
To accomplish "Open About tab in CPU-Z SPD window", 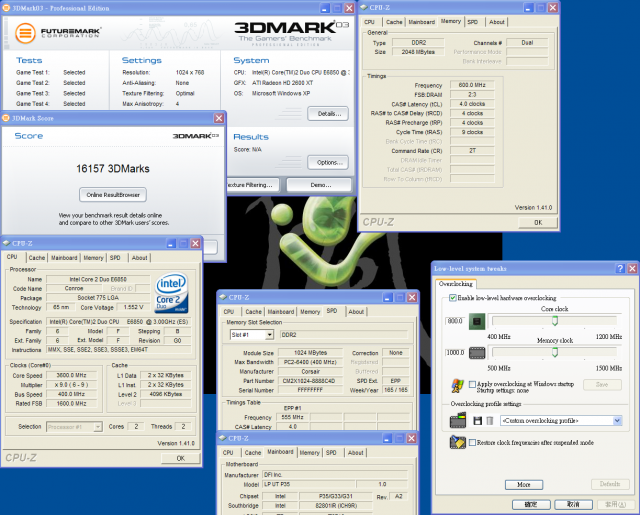I will click(x=356, y=312).
